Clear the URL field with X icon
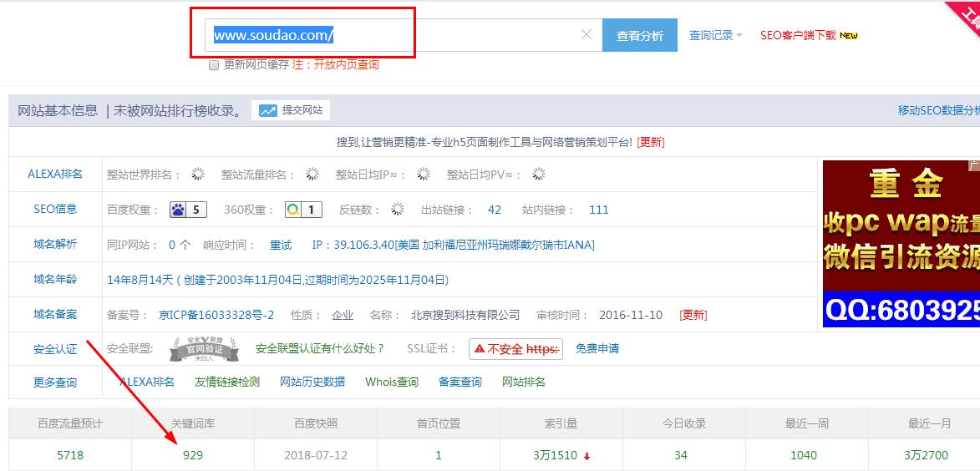The height and width of the screenshot is (471, 980). [586, 35]
